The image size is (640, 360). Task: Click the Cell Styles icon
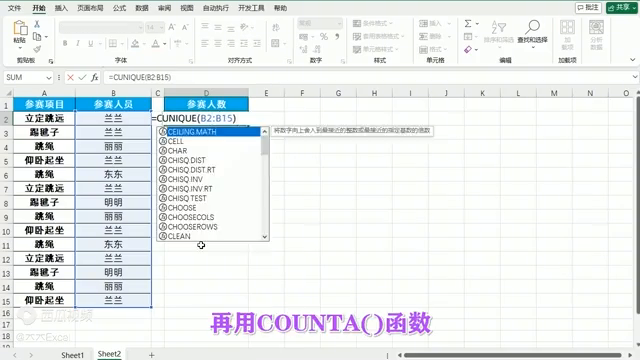(357, 49)
